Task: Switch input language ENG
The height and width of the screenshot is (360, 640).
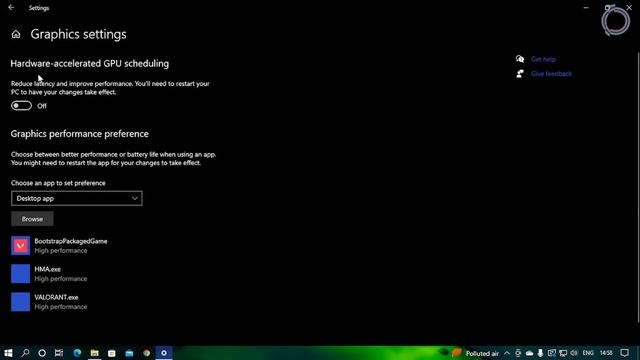Action: click(x=588, y=353)
